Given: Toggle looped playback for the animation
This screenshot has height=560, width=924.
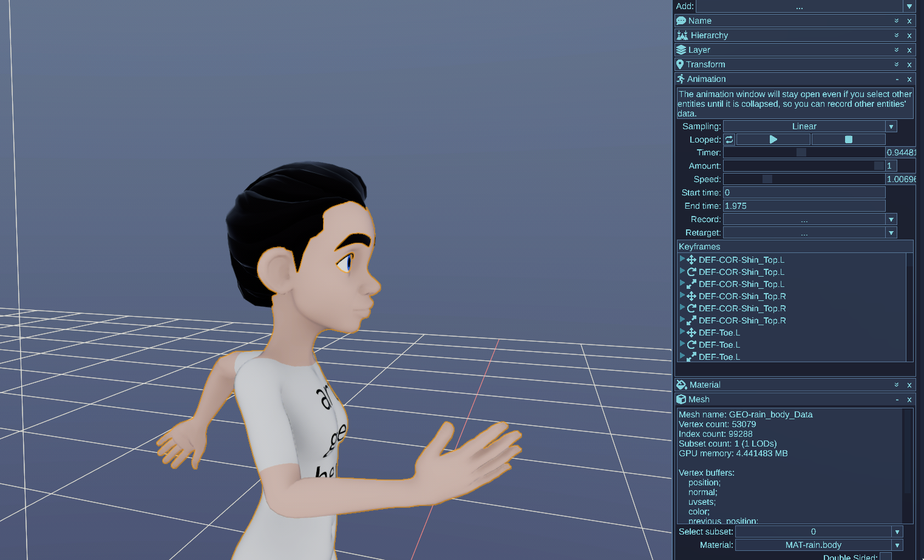Looking at the screenshot, I should tap(729, 139).
